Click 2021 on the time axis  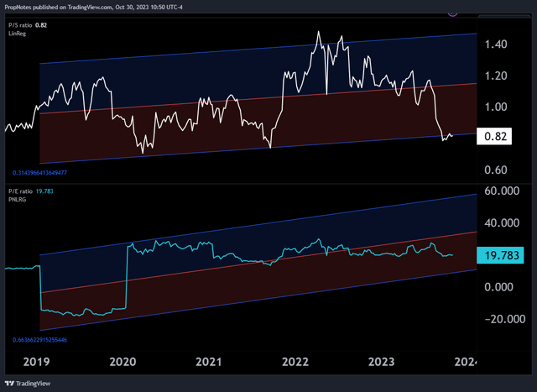[x=209, y=361]
